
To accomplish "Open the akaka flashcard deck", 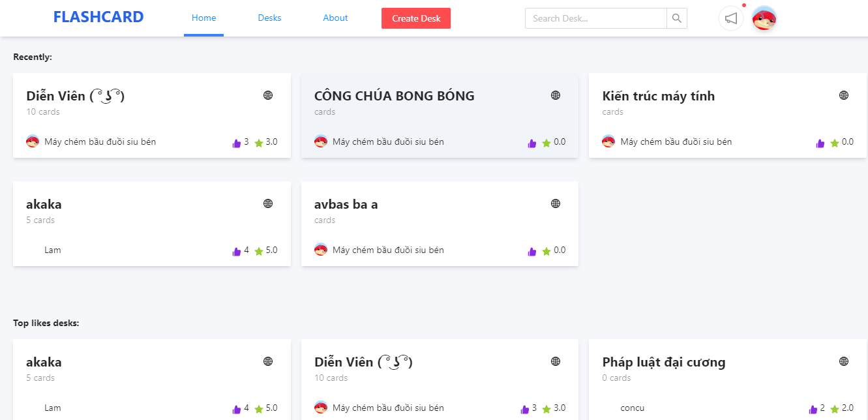I will (43, 203).
